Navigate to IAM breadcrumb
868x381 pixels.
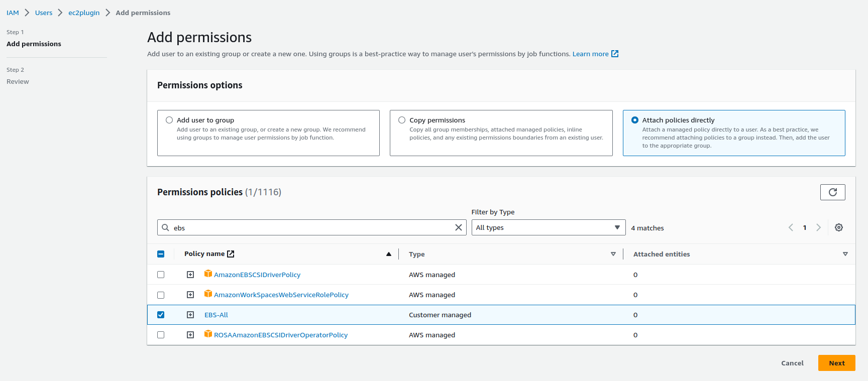(13, 13)
